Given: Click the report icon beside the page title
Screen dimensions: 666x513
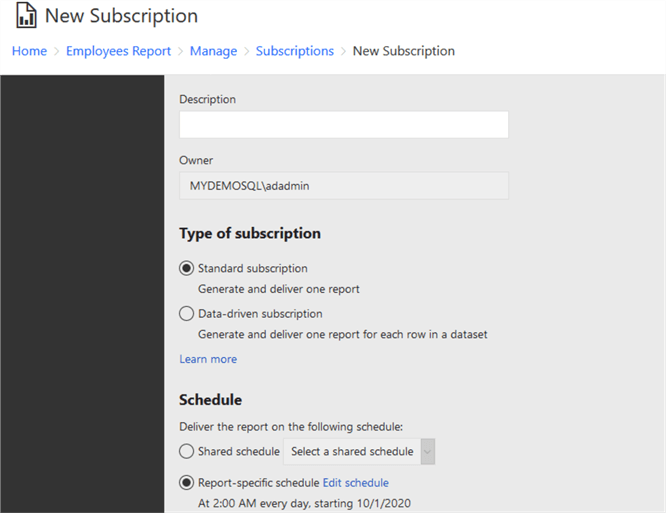Looking at the screenshot, I should coord(27,17).
